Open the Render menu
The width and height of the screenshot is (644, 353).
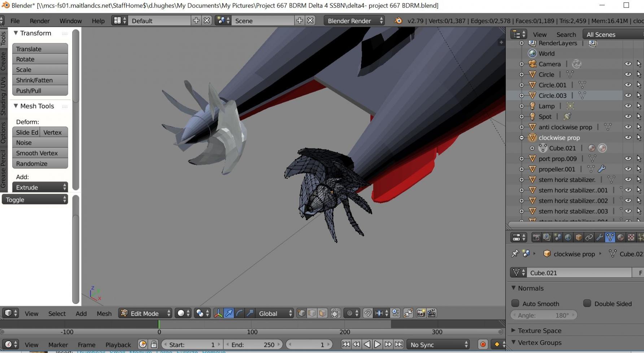[x=40, y=21]
